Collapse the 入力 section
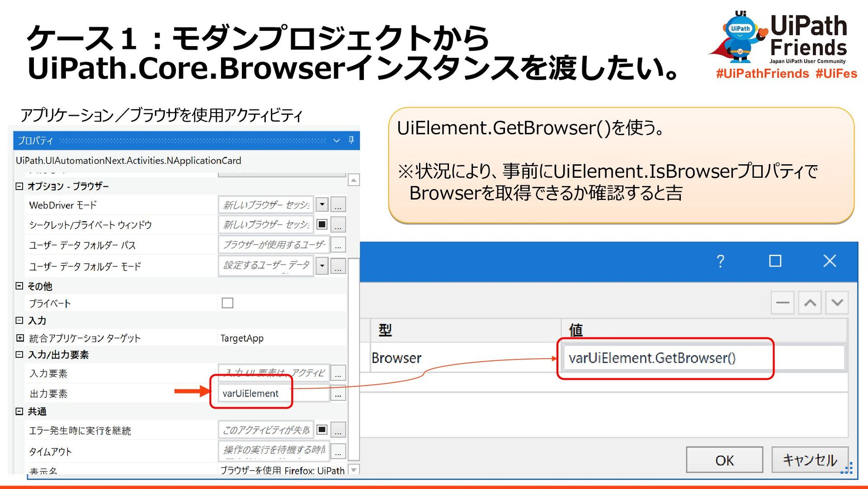The width and height of the screenshot is (868, 489). (x=19, y=320)
